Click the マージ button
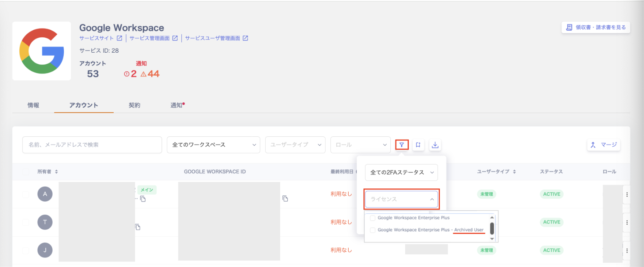The width and height of the screenshot is (644, 267). coord(603,145)
